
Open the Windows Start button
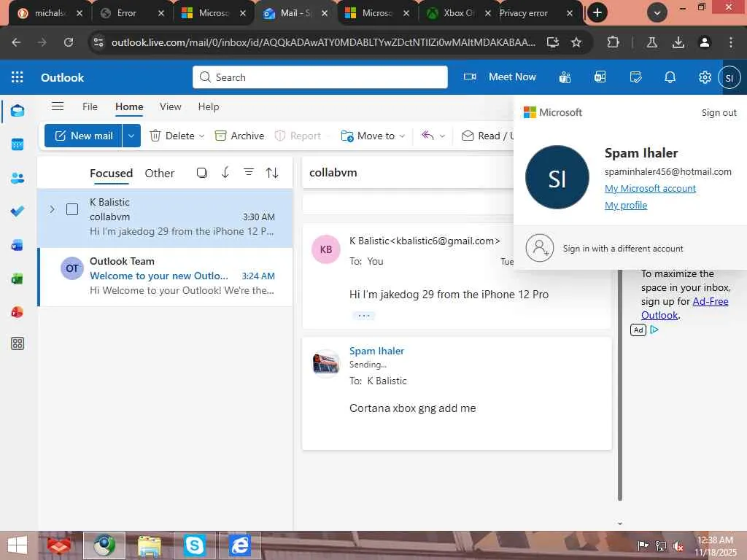18,545
